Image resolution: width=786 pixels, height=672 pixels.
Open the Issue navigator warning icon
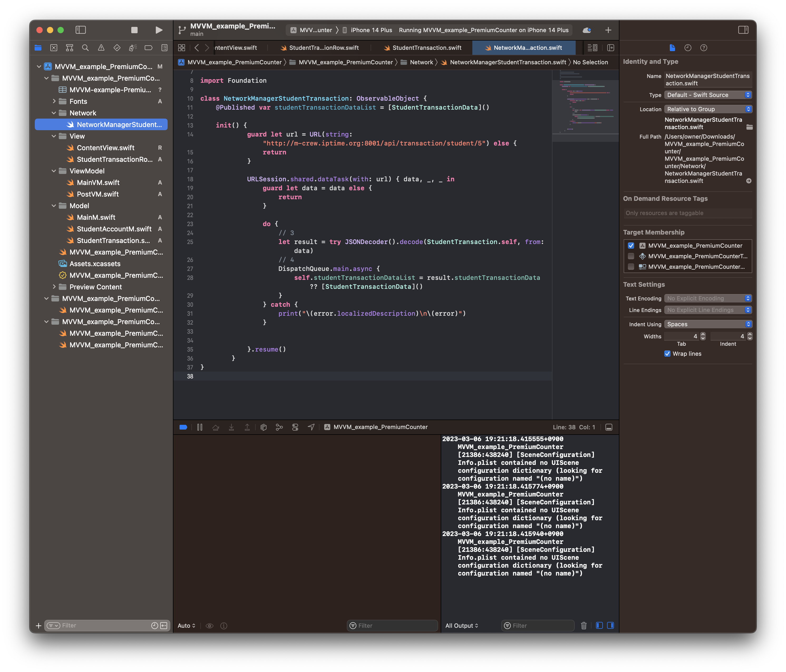(x=101, y=48)
